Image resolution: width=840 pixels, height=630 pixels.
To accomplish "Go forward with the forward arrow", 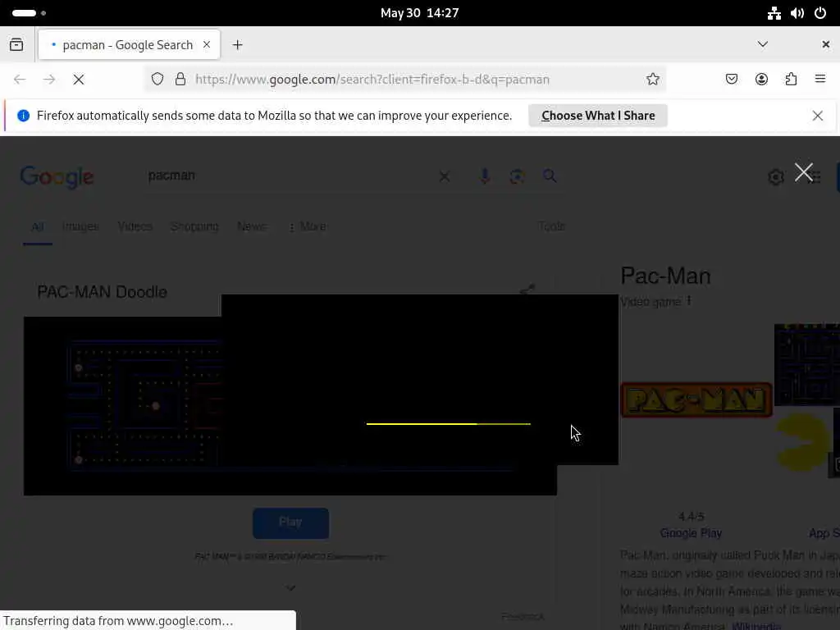I will [x=49, y=80].
